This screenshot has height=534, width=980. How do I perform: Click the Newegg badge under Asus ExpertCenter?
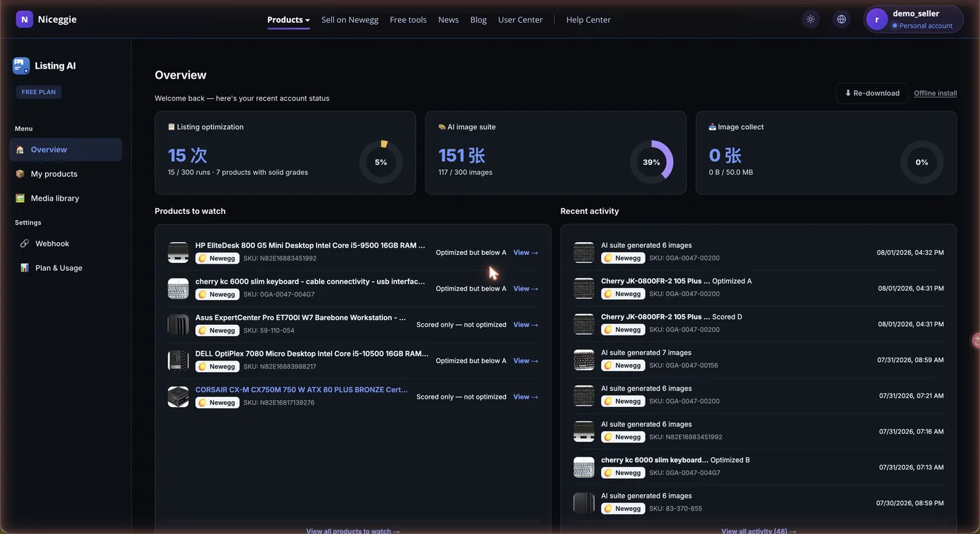click(217, 330)
